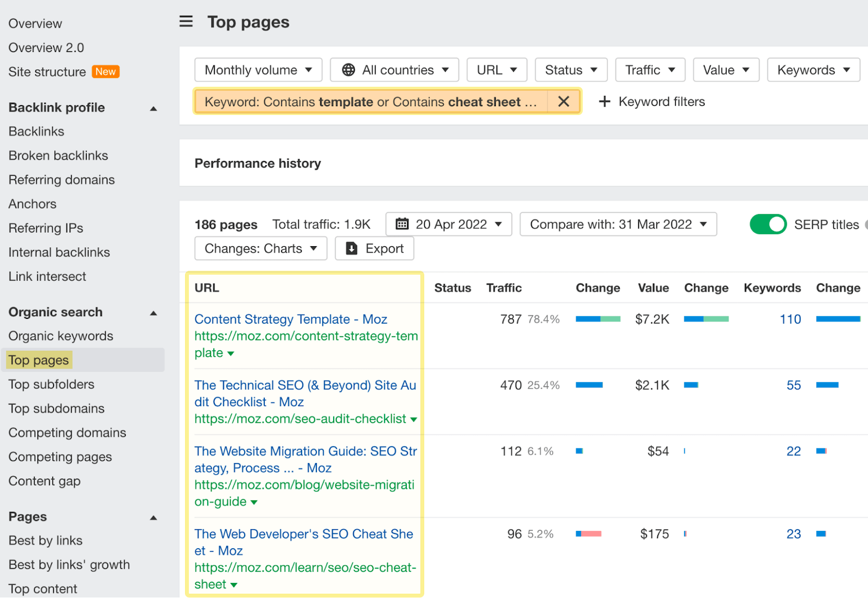Open the hamburger menu beside Top pages
The height and width of the screenshot is (598, 868).
click(186, 21)
